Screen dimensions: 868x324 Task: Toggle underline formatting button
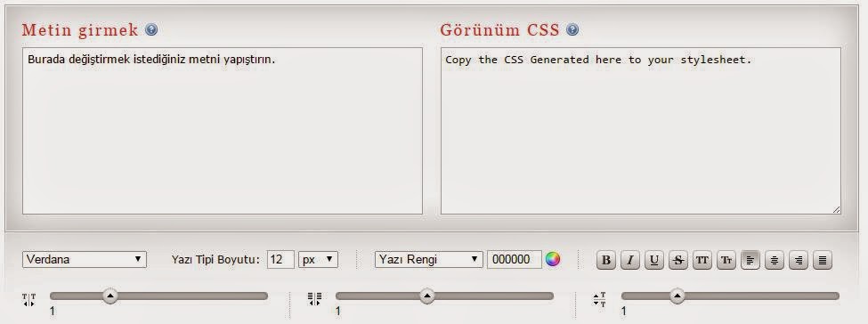[x=654, y=260]
